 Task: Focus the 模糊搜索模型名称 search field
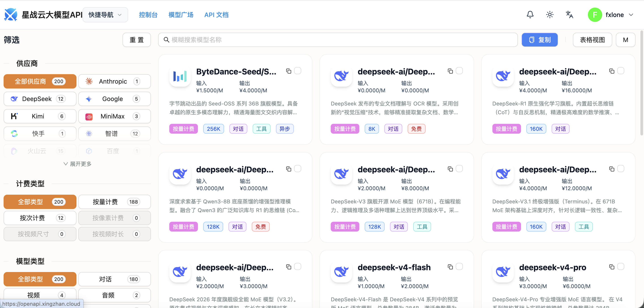(338, 40)
